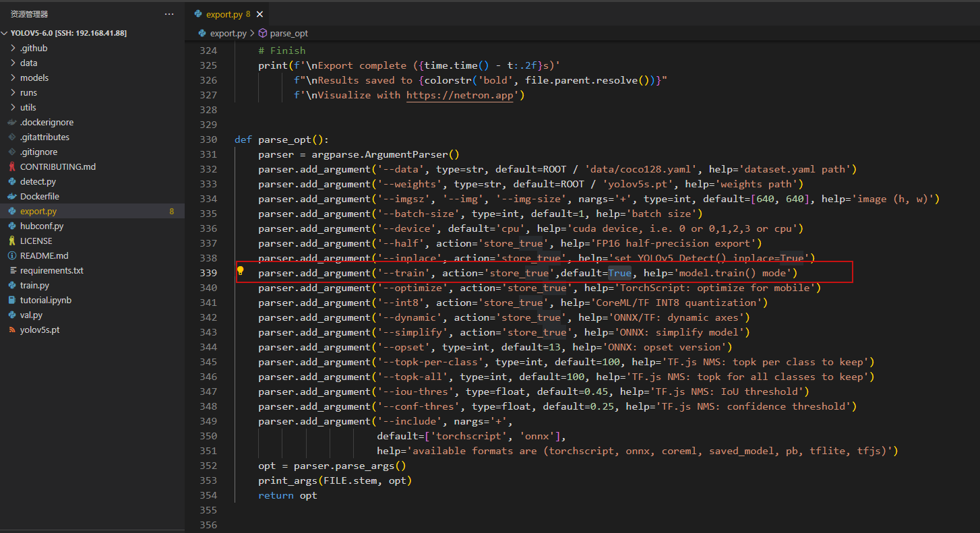The image size is (980, 533).
Task: Click the icon beside yolov5s.pt
Action: (12, 330)
